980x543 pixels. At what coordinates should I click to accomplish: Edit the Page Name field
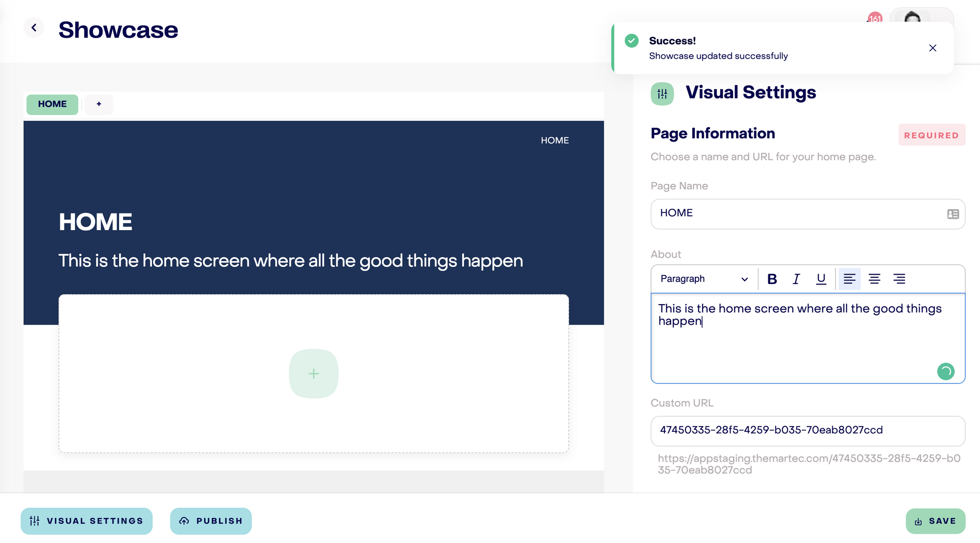808,214
